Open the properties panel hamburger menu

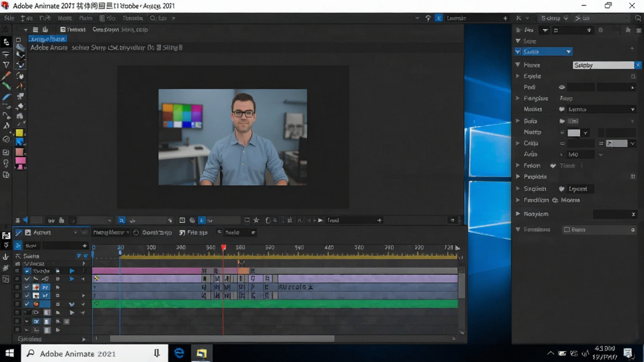click(639, 30)
